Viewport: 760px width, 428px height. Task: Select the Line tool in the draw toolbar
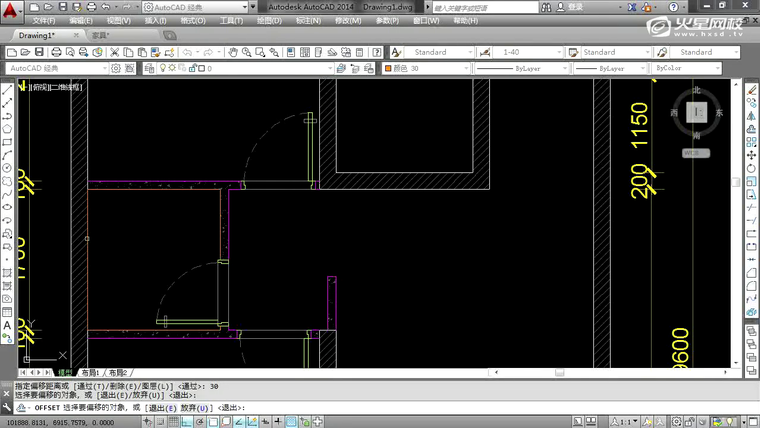coord(7,89)
